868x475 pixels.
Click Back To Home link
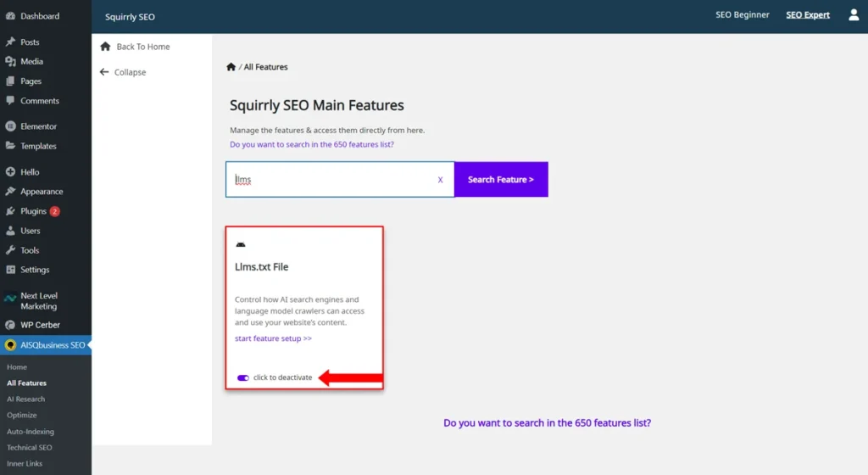[142, 47]
